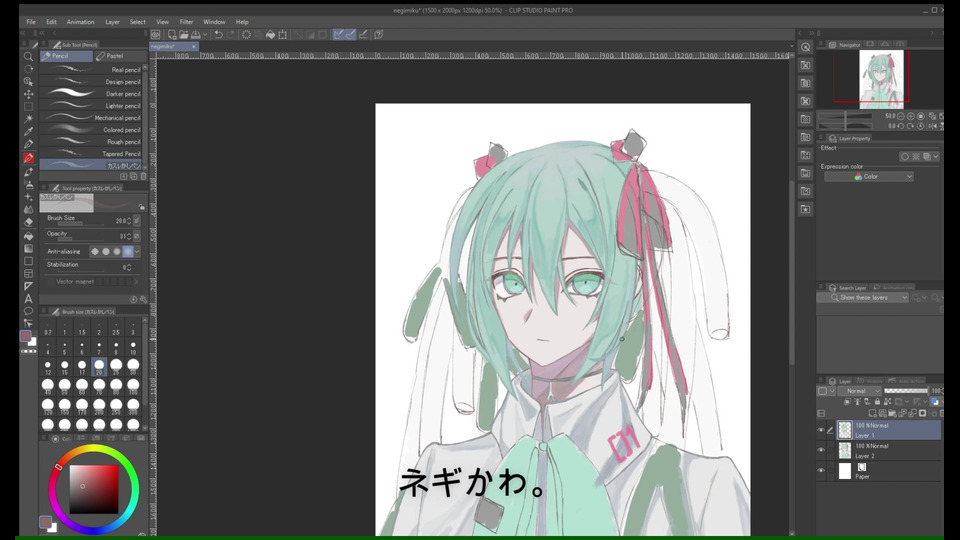Click the Redo arrow in command bar
This screenshot has width=960, height=540.
tap(230, 35)
